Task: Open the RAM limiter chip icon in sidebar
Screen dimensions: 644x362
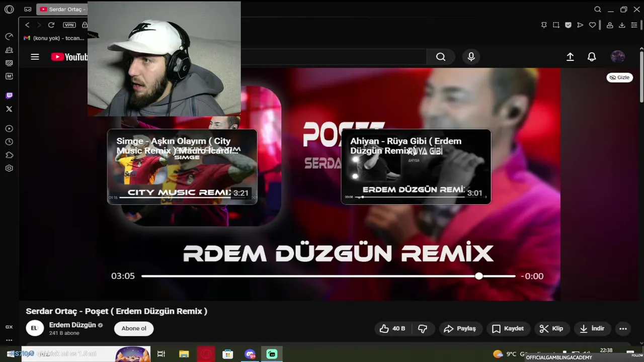Action: click(x=9, y=76)
